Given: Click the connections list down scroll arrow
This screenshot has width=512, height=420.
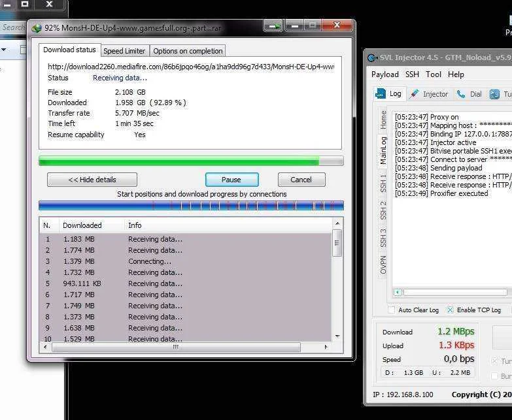Looking at the screenshot, I should [x=337, y=336].
